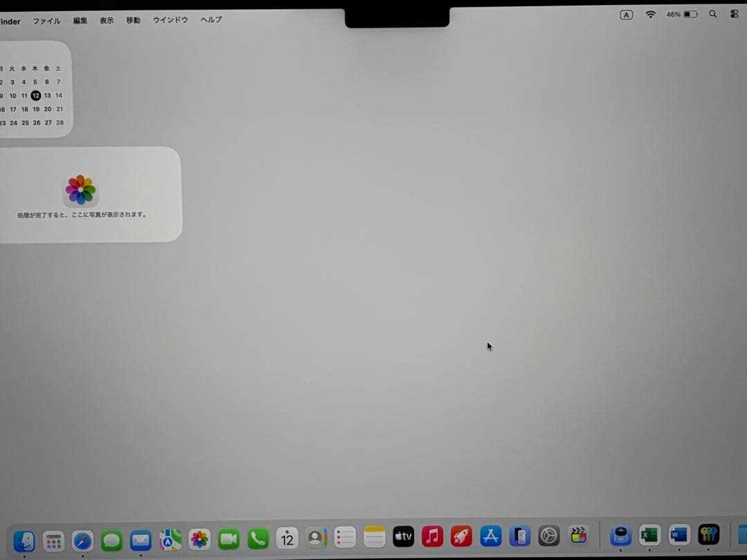Open Final Cut Pro from the Dock

coord(578,534)
